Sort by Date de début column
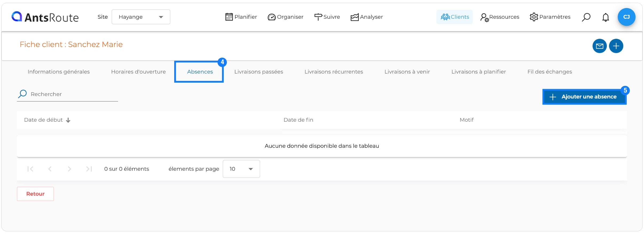 pyautogui.click(x=43, y=120)
